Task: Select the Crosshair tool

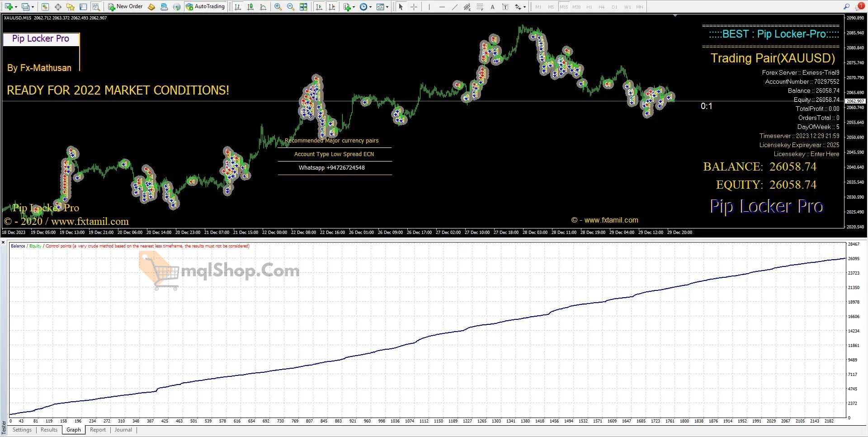Action: [414, 7]
